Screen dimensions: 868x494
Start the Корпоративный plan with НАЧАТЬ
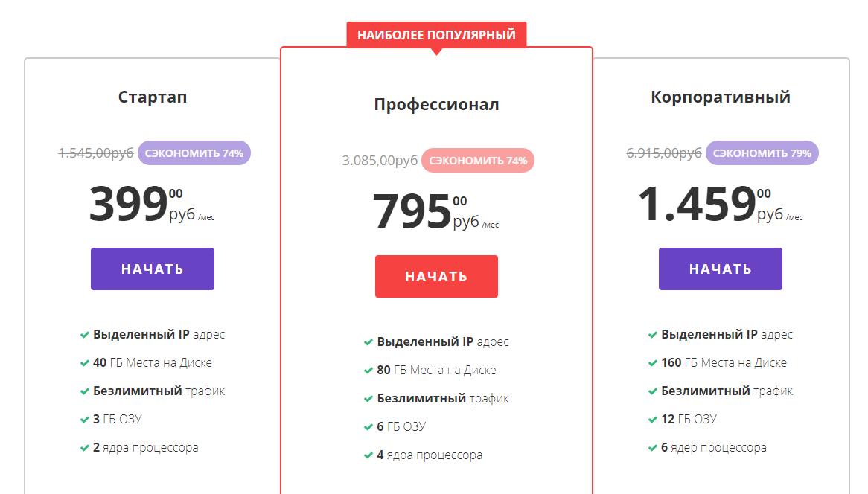pyautogui.click(x=720, y=269)
